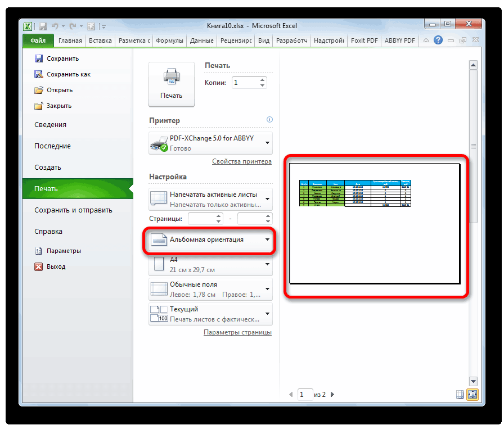Click the large Print button
The width and height of the screenshot is (504, 425).
[x=172, y=84]
